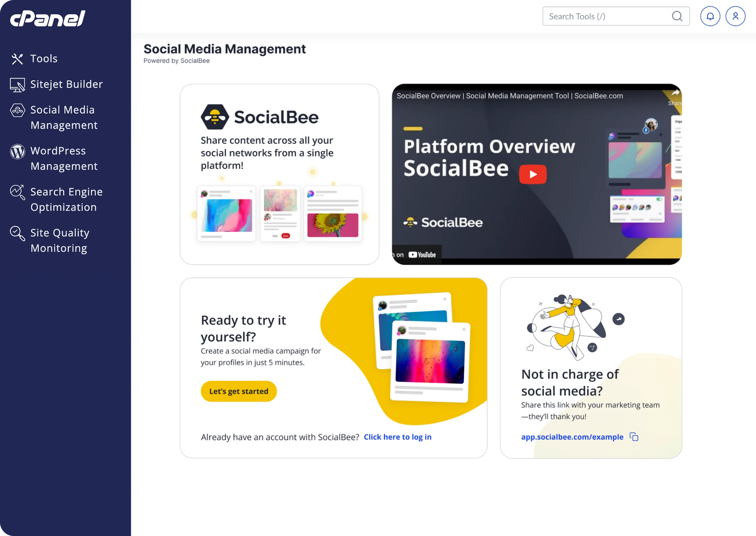Viewport: 756px width, 536px height.
Task: Click the Sitejet Builder monitor icon
Action: point(17,85)
